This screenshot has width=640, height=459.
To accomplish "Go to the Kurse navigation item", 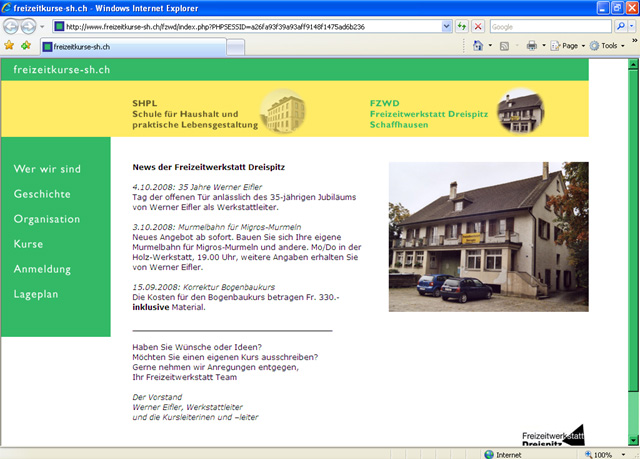I will click(28, 244).
